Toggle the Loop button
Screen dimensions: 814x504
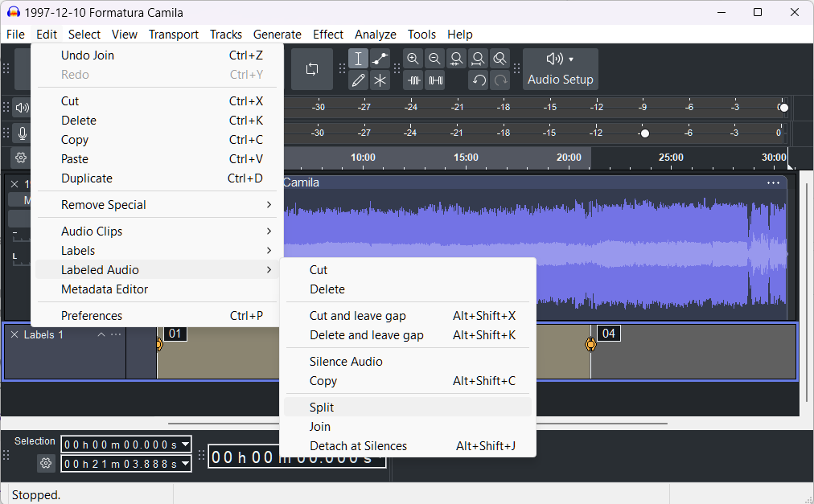tap(312, 69)
